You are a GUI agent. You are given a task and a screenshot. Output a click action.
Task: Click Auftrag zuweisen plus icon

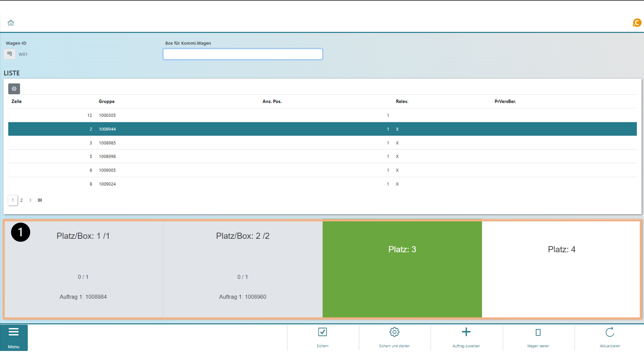click(x=466, y=332)
